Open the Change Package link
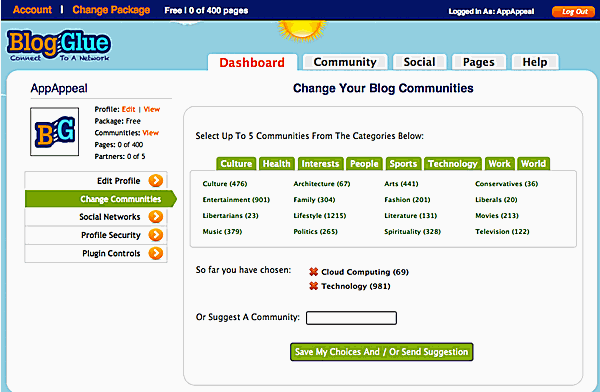600x392 pixels. 111,10
